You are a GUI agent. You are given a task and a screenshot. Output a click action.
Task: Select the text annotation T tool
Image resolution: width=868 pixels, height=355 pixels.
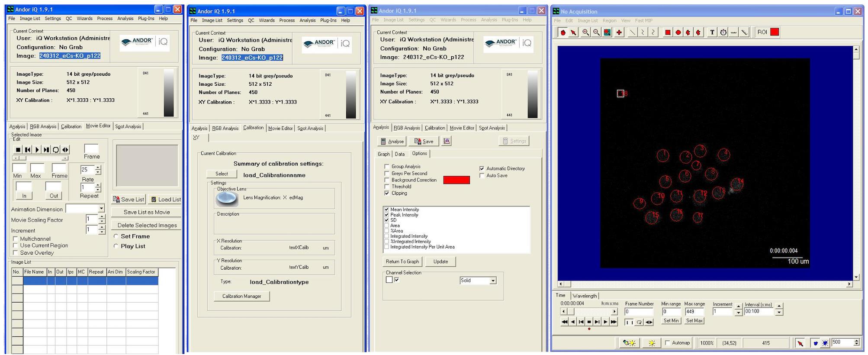tap(712, 32)
